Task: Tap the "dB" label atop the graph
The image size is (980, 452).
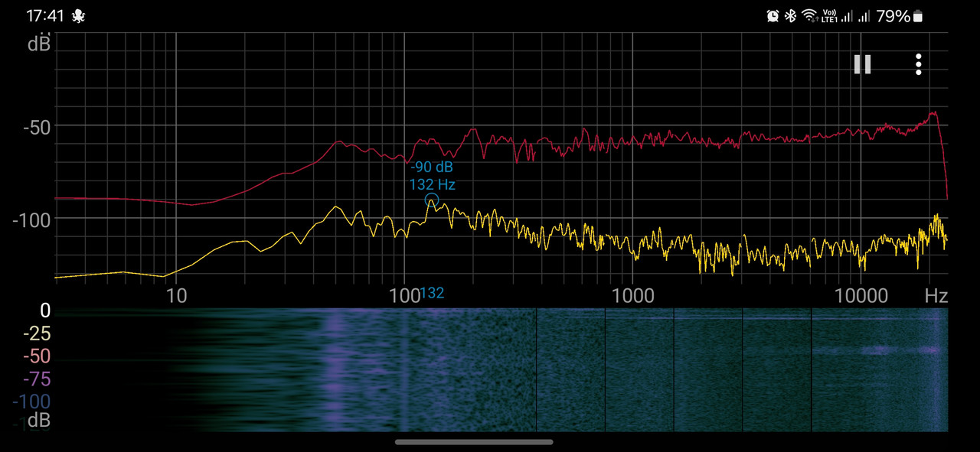Action: pos(39,44)
